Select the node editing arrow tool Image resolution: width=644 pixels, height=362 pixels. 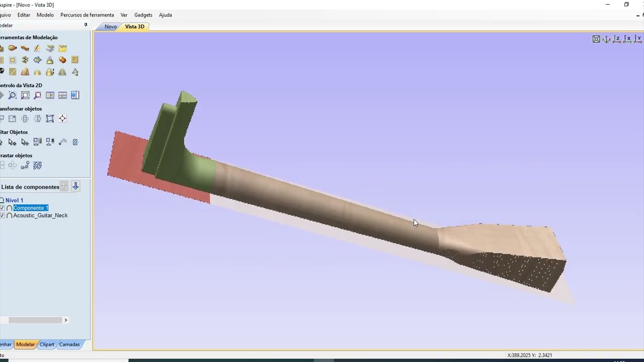click(13, 142)
